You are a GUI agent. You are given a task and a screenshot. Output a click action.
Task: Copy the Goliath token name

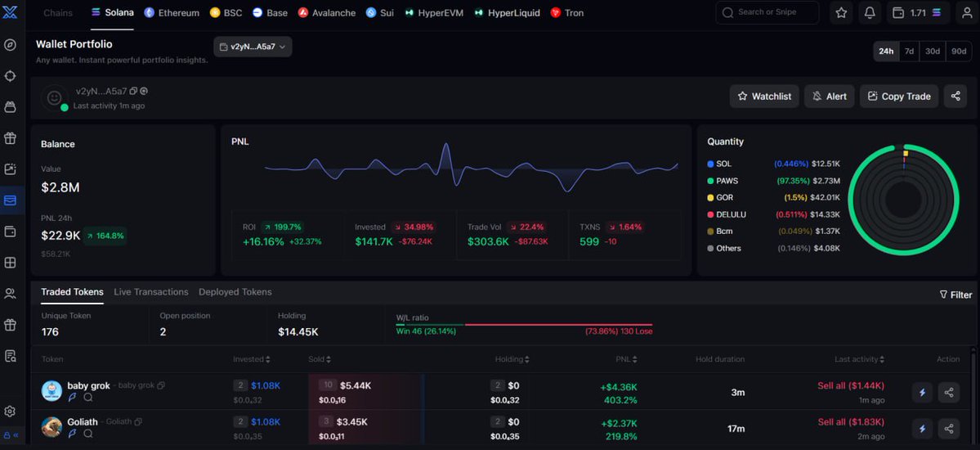tap(139, 422)
